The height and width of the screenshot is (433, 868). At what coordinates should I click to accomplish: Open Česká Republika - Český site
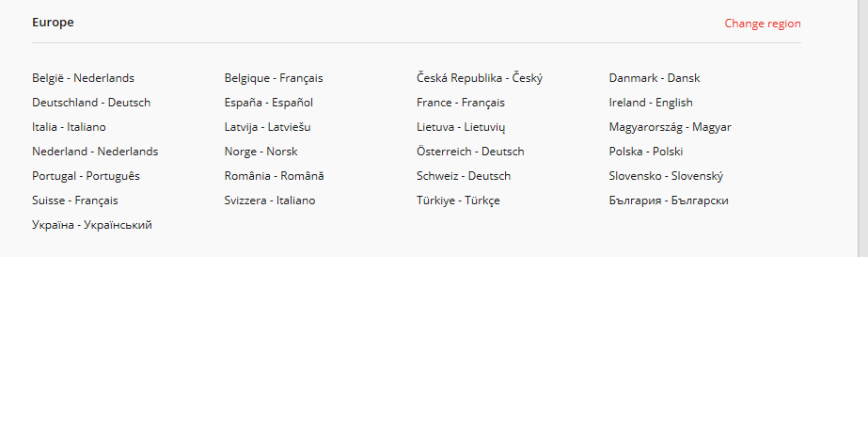479,78
